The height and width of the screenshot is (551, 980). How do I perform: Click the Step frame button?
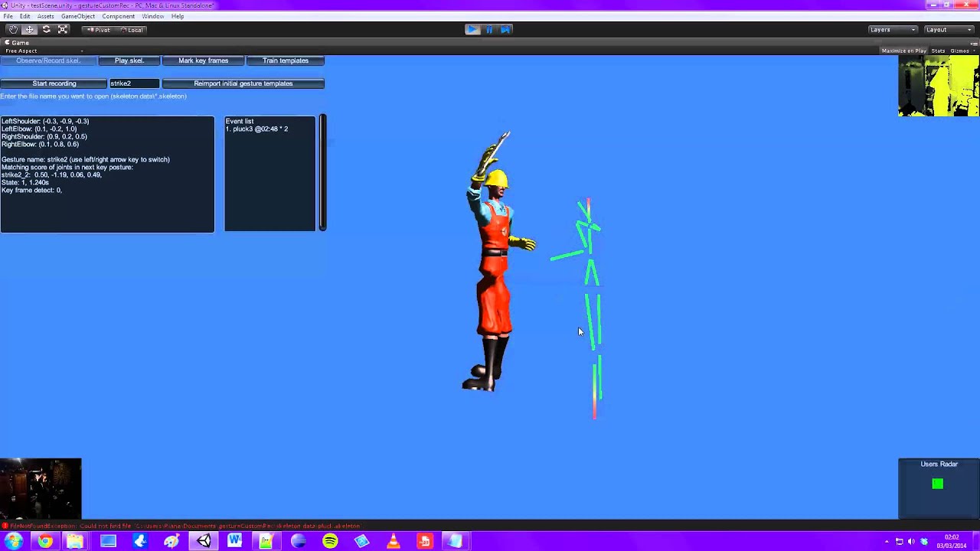506,29
